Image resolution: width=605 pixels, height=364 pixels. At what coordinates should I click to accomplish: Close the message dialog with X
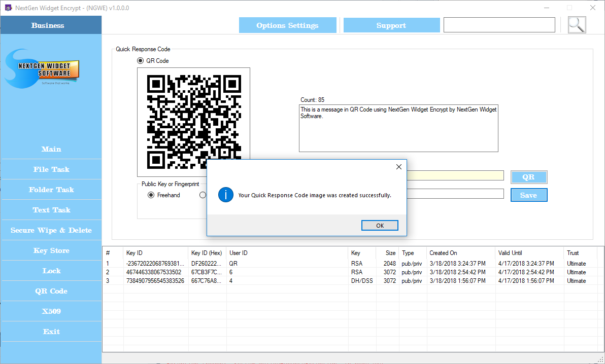(x=398, y=167)
